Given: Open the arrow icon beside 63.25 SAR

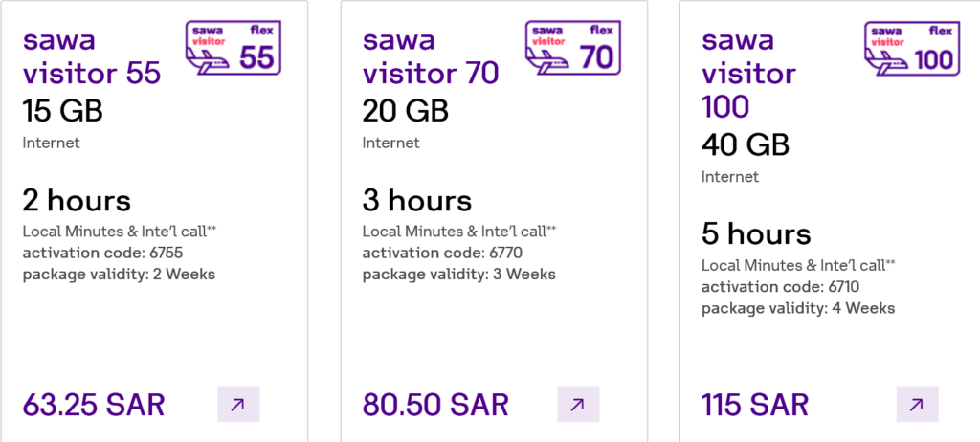Looking at the screenshot, I should coord(237,404).
